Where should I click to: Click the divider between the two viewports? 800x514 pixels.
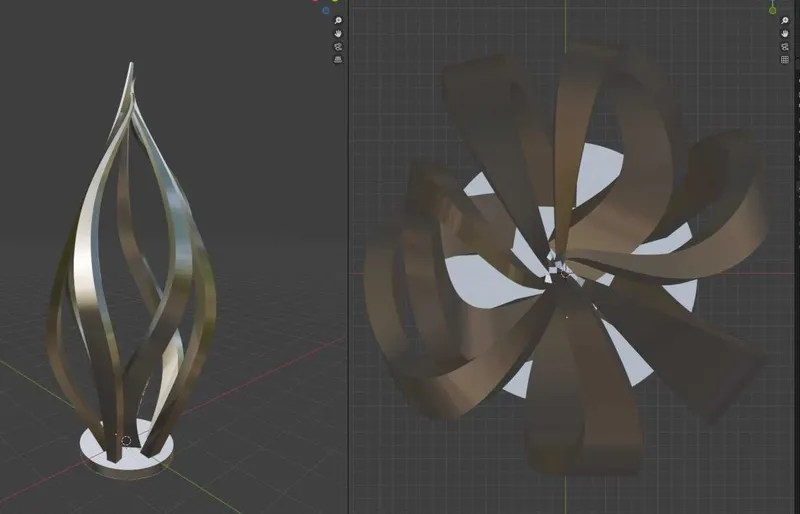pyautogui.click(x=348, y=257)
